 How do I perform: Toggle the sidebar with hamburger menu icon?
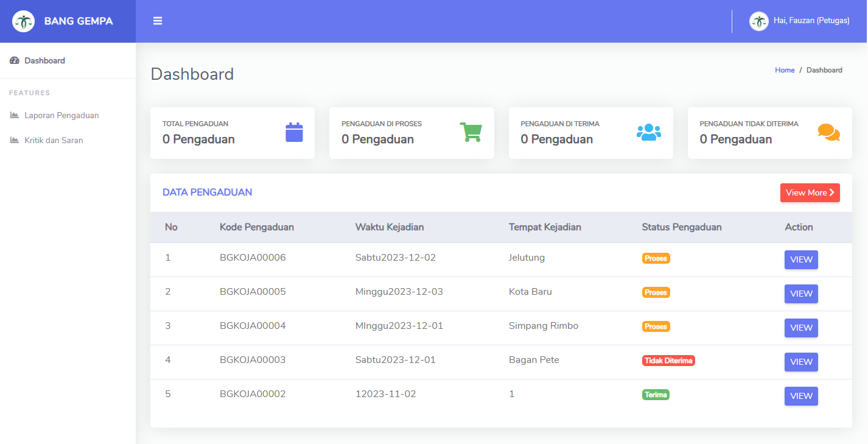click(158, 21)
